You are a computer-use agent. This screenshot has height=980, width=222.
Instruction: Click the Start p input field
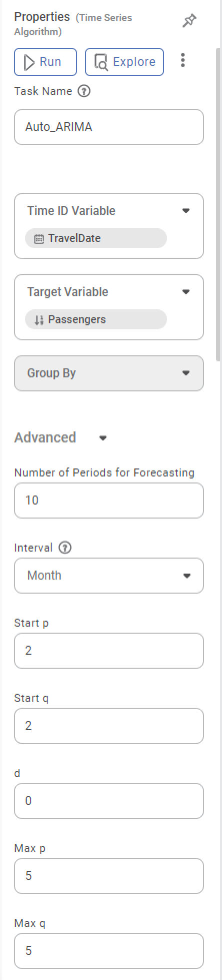tap(109, 651)
